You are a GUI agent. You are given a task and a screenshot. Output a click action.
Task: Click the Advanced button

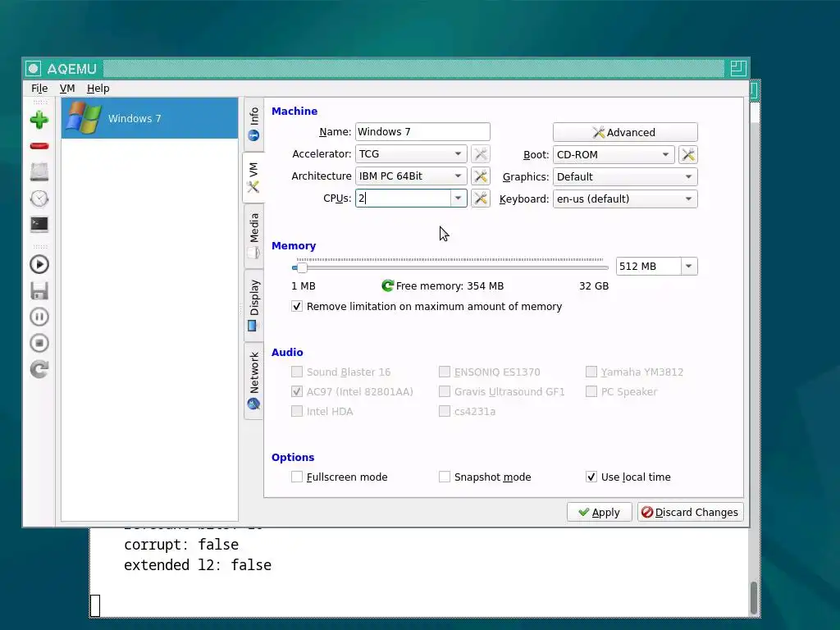coord(625,132)
